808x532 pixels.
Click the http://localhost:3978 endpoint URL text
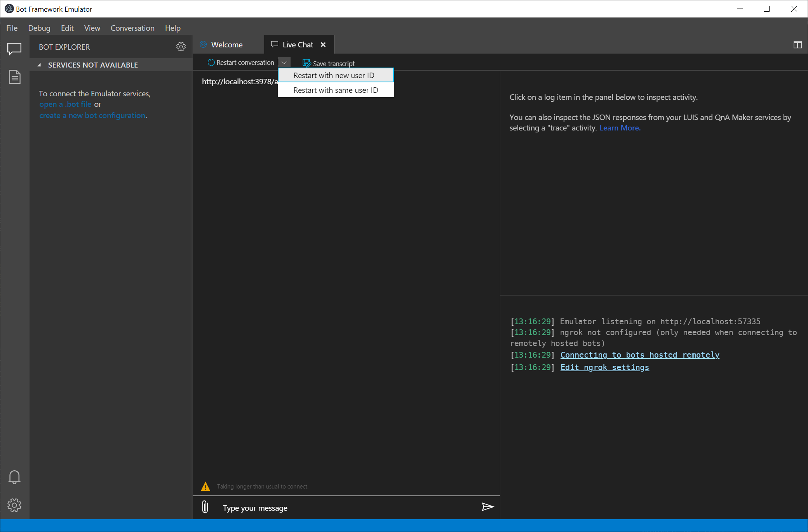[x=240, y=82]
